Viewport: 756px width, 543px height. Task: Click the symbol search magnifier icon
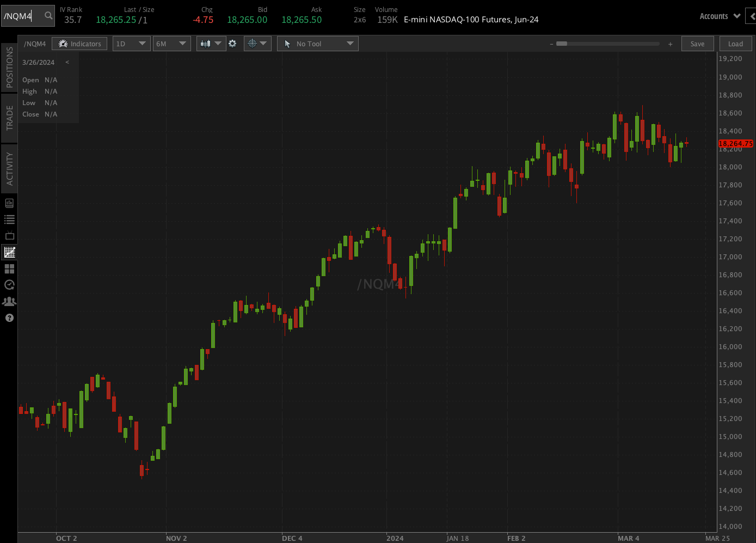coord(48,16)
